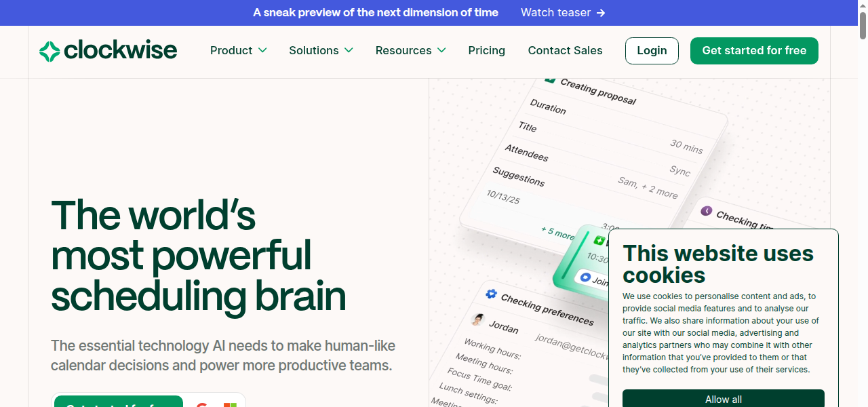Click the blue gear icon beside Checking preferences
This screenshot has height=407, width=868.
491,294
